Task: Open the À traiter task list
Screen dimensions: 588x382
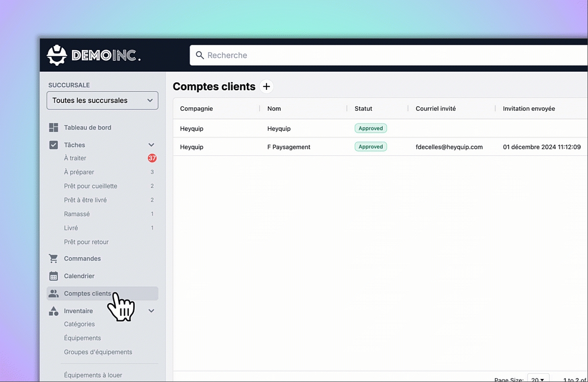Action: (75, 158)
